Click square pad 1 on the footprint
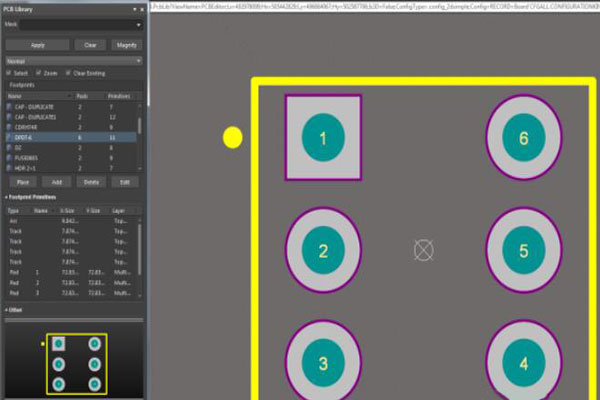Screen dimensions: 600x400 pyautogui.click(x=322, y=138)
